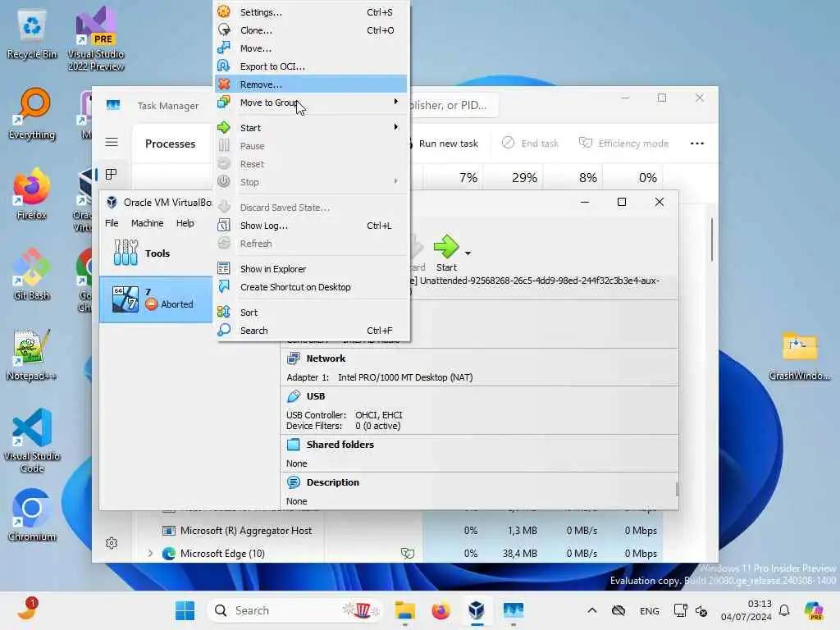The image size is (840, 630).
Task: Click the green Start arrow icon in menu
Action: coord(224,127)
